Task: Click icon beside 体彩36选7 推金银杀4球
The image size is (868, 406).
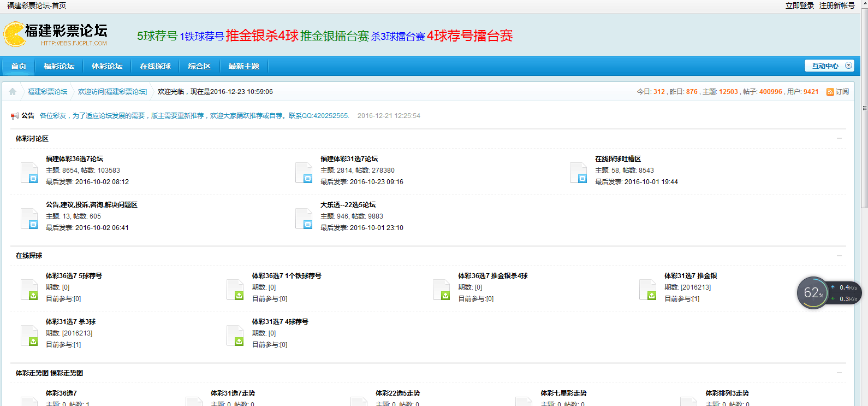Action: point(442,290)
